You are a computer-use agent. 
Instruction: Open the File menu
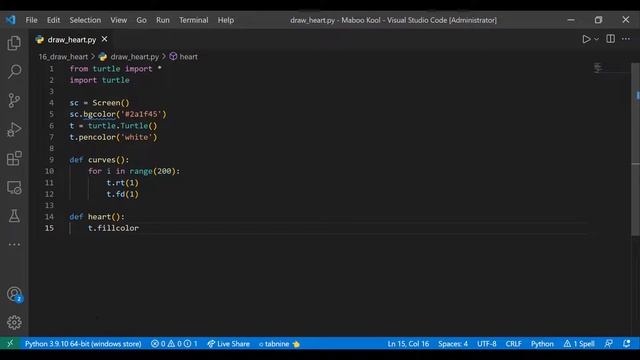click(x=31, y=20)
